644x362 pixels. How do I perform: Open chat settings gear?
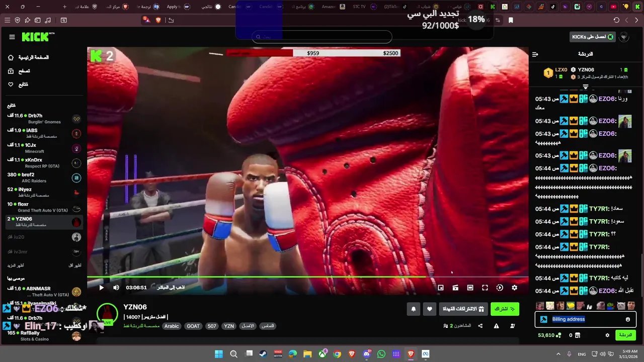[x=607, y=335]
